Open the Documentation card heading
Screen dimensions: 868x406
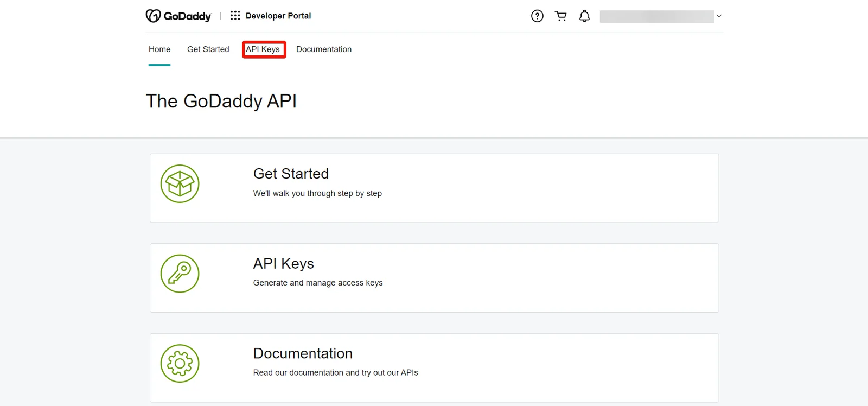[x=303, y=353]
